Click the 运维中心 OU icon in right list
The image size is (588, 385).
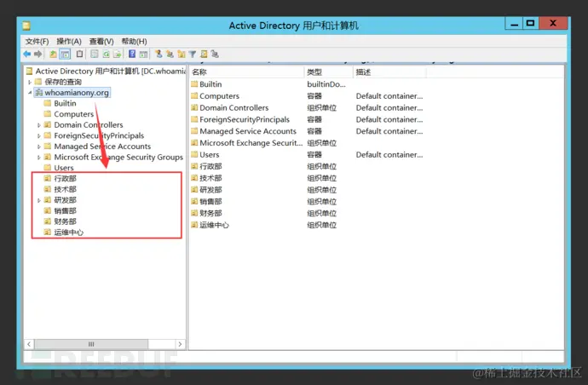point(194,225)
